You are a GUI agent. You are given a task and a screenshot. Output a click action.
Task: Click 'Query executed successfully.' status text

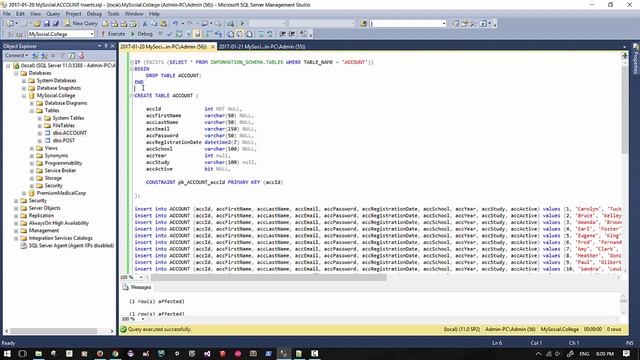pos(160,329)
